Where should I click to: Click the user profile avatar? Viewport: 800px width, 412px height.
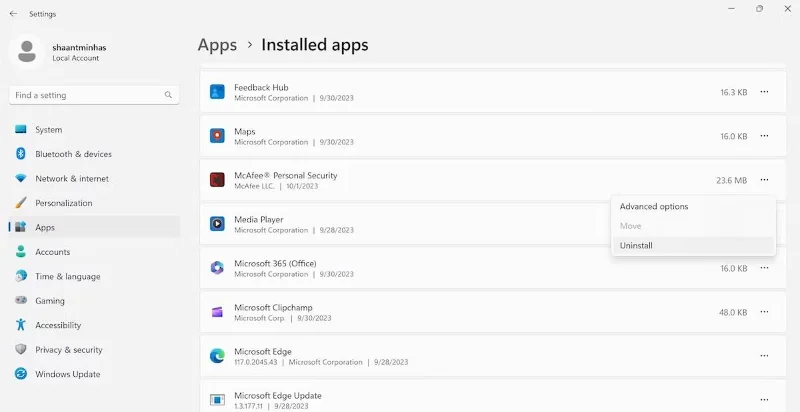[x=27, y=52]
